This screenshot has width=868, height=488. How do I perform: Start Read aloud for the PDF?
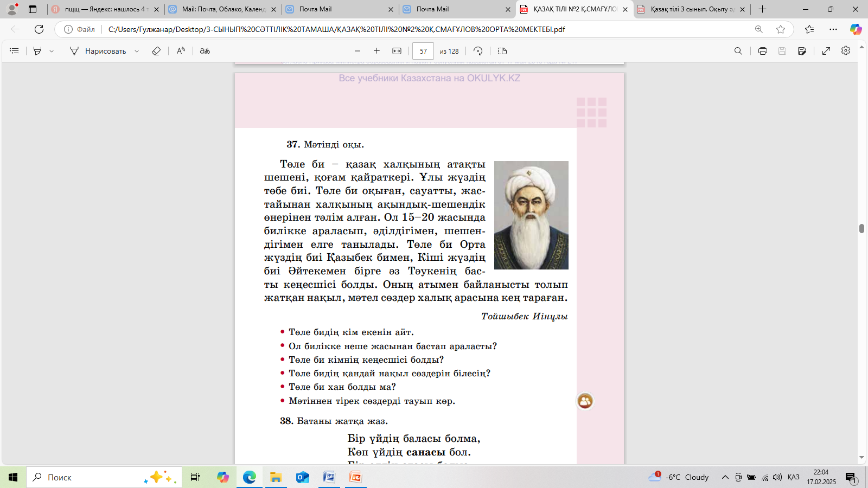[181, 51]
